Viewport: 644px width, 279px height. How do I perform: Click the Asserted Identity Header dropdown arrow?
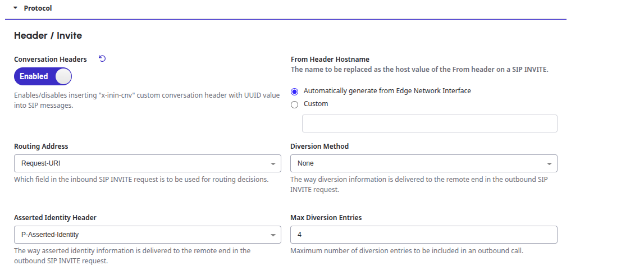tap(273, 235)
